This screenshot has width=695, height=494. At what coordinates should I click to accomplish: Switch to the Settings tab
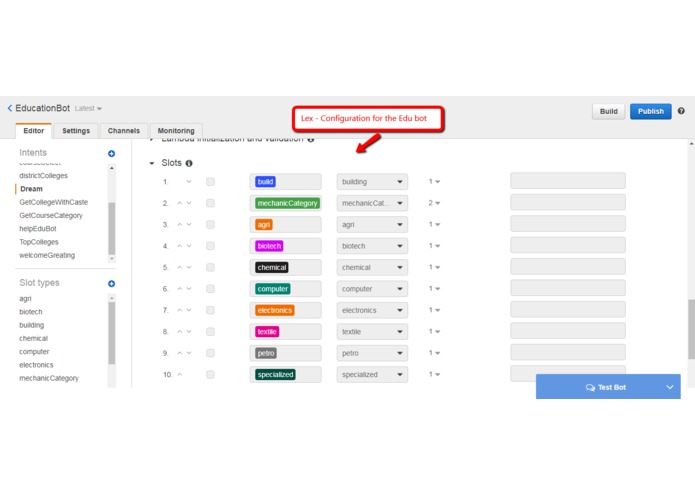click(76, 131)
